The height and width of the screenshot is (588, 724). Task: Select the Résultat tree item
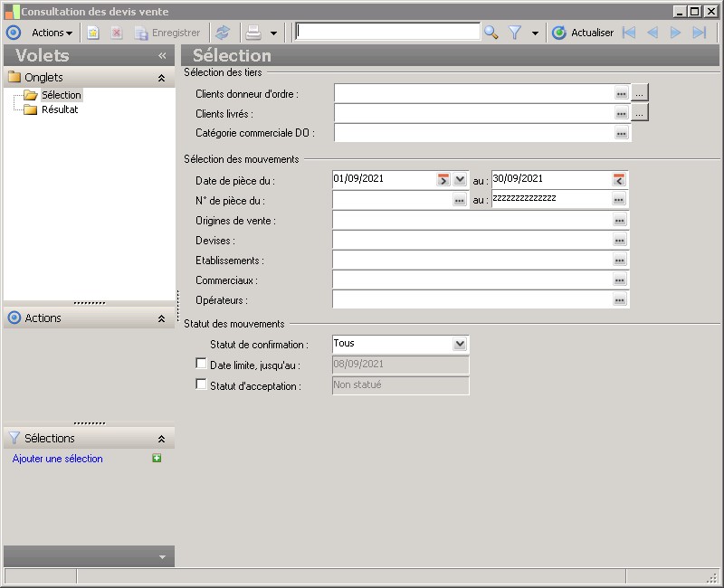click(59, 109)
